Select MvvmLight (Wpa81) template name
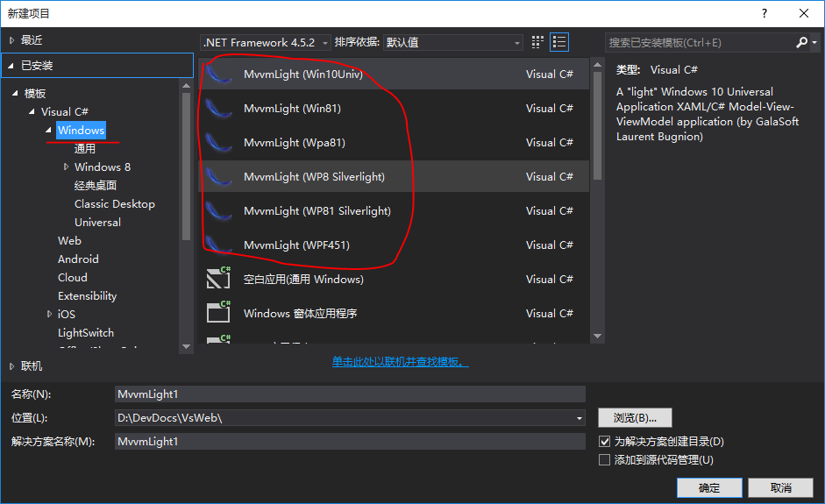Image resolution: width=825 pixels, height=504 pixels. pyautogui.click(x=294, y=143)
